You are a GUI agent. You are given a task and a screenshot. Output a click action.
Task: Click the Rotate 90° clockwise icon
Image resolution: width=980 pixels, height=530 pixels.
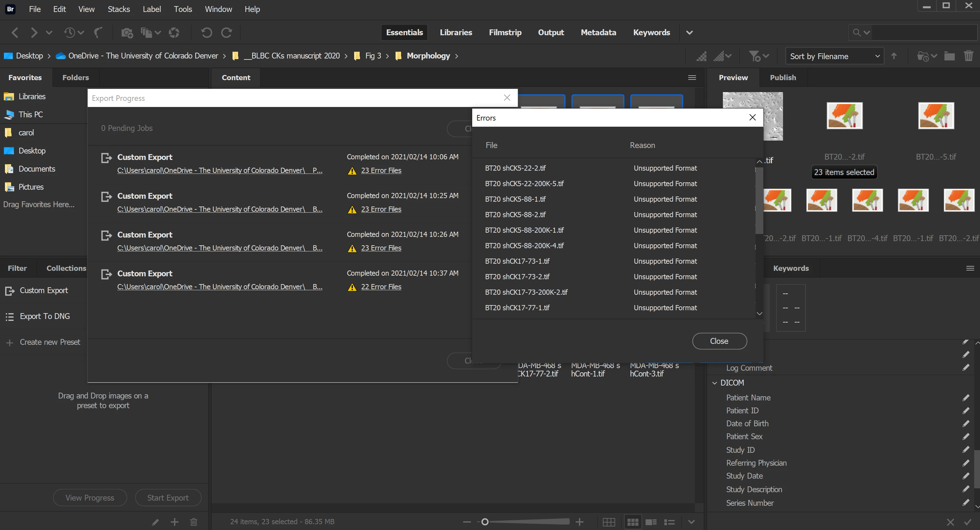point(227,33)
